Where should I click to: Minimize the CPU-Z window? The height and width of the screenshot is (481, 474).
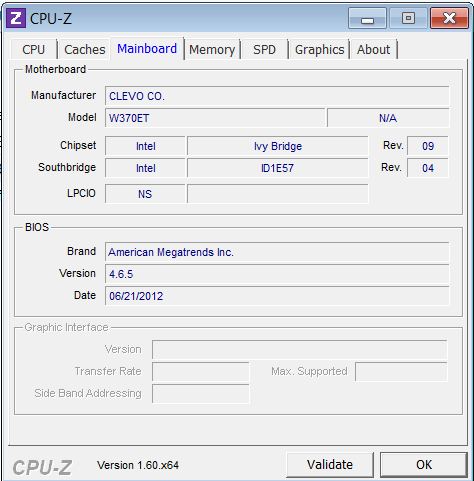coord(367,18)
